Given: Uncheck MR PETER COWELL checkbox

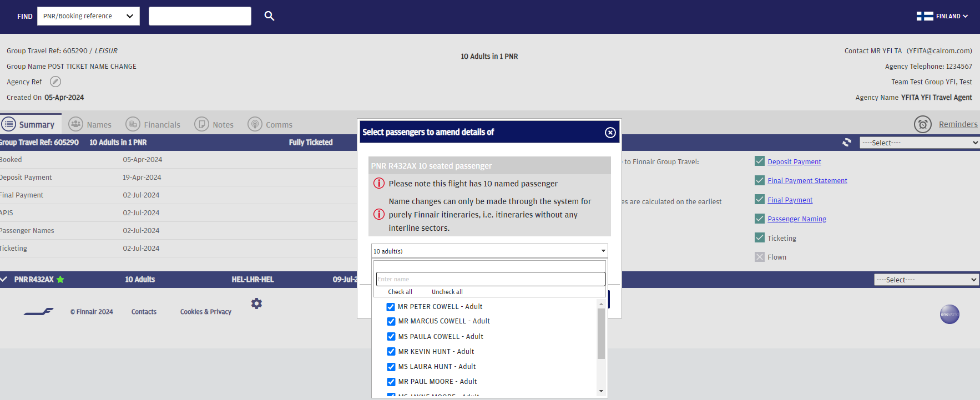Looking at the screenshot, I should pyautogui.click(x=391, y=307).
